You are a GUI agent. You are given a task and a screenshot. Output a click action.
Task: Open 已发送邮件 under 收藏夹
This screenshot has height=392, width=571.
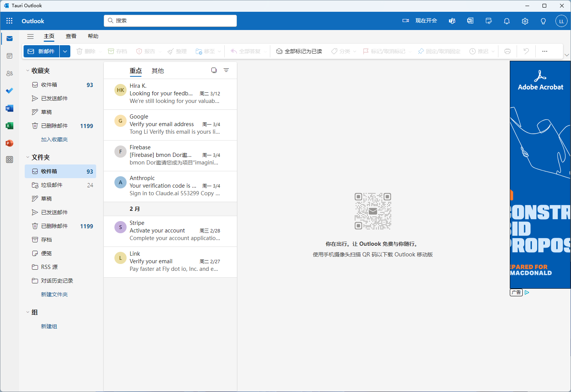point(60,98)
